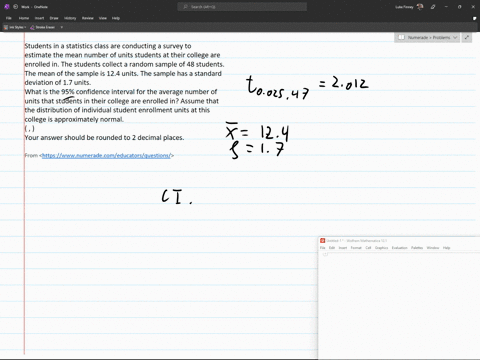Click the Mathematica window app icon
Viewport: 480px width, 360px height.
click(x=322, y=240)
